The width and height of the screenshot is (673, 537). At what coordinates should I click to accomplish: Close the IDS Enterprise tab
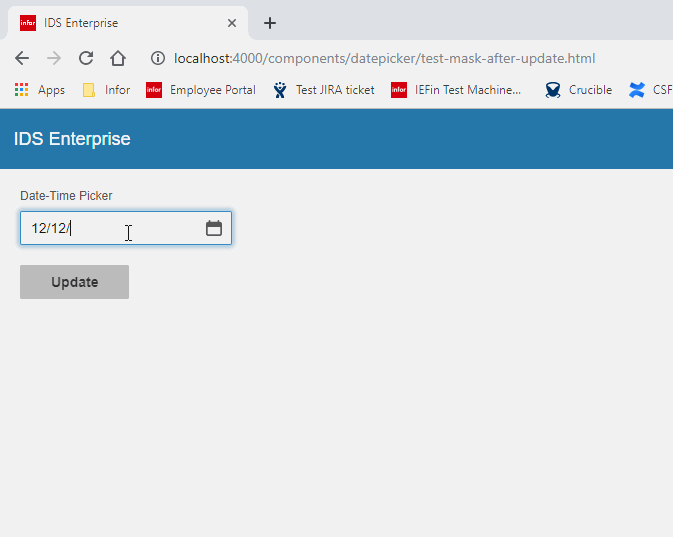[x=232, y=23]
